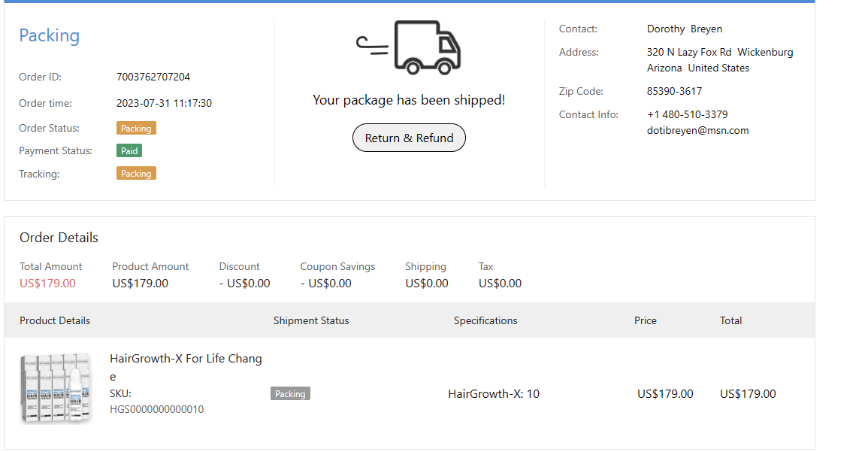
Task: Click the red total amount US$179.00
Action: pos(47,284)
